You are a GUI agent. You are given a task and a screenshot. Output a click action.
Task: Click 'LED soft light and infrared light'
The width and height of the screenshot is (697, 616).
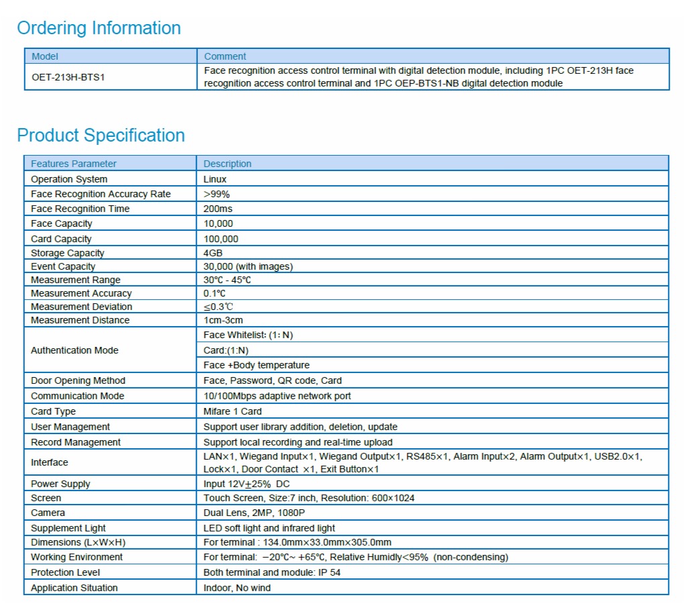pyautogui.click(x=269, y=528)
